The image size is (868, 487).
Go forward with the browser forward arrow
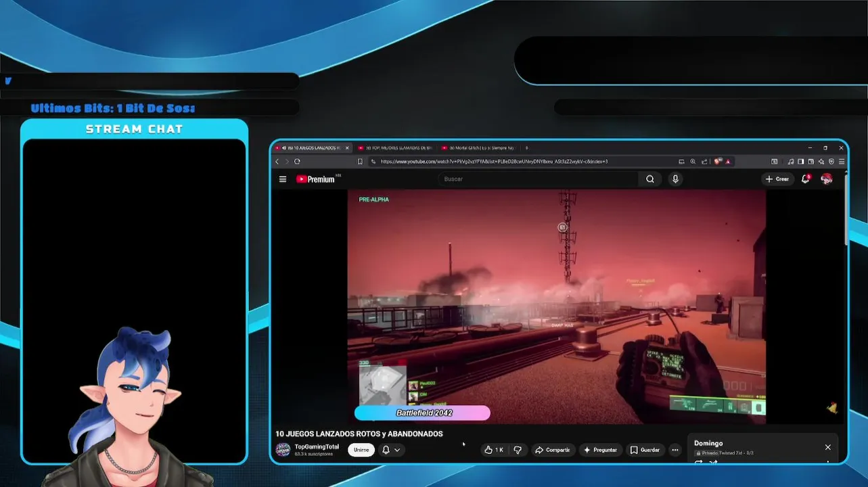[x=287, y=162]
